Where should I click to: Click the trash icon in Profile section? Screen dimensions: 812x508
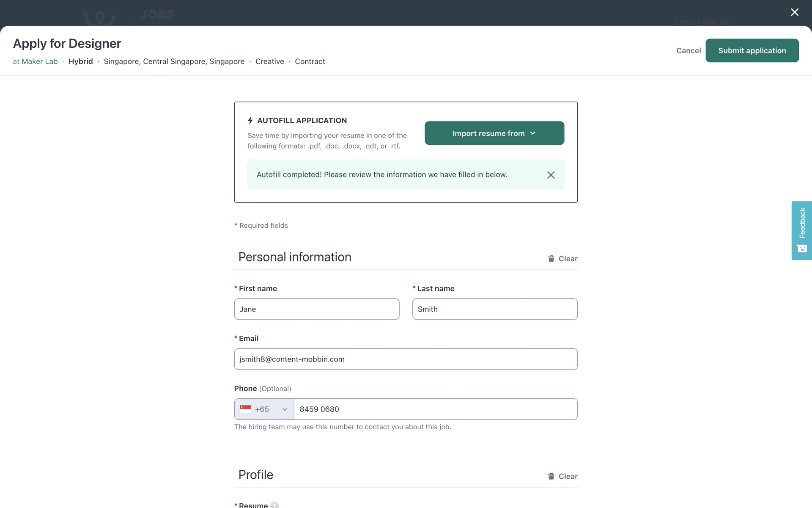pos(551,476)
